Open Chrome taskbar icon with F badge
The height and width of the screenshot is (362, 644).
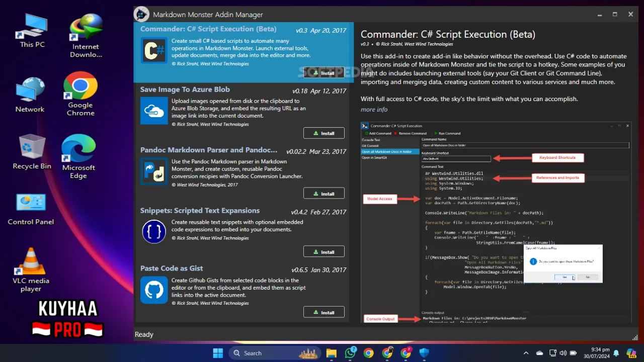(x=406, y=353)
